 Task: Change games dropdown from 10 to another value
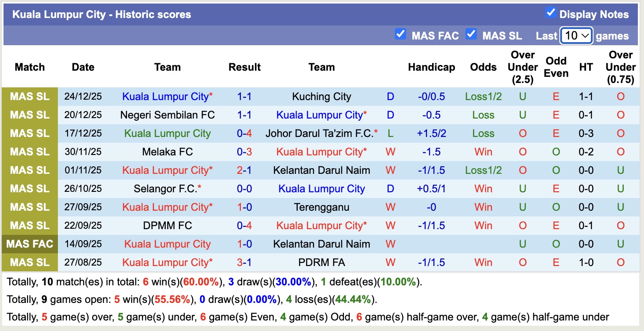coord(576,35)
